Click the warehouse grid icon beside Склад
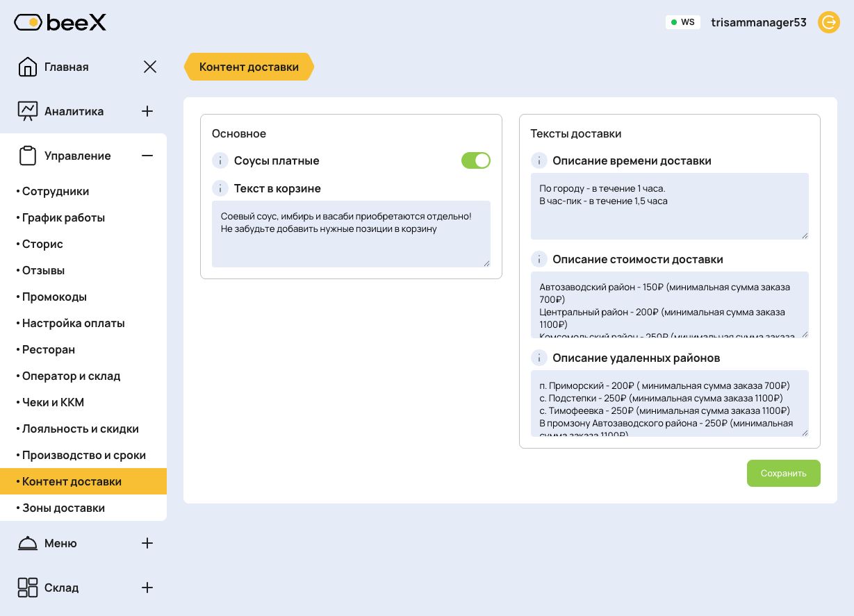Screen dimensions: 854x616 tap(28, 588)
